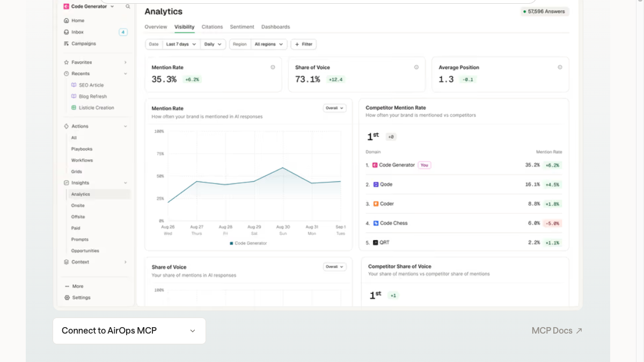This screenshot has height=362, width=644.
Task: Click the Average Position info icon
Action: pyautogui.click(x=560, y=68)
